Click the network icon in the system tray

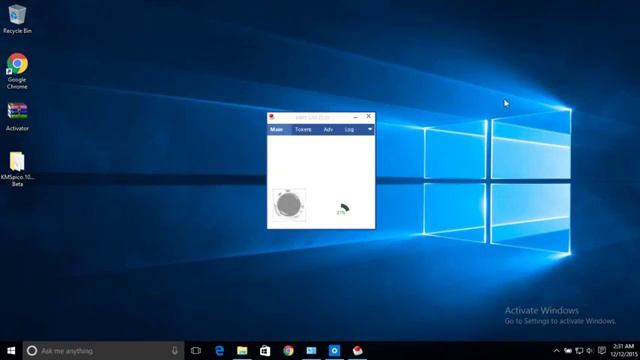pyautogui.click(x=579, y=351)
